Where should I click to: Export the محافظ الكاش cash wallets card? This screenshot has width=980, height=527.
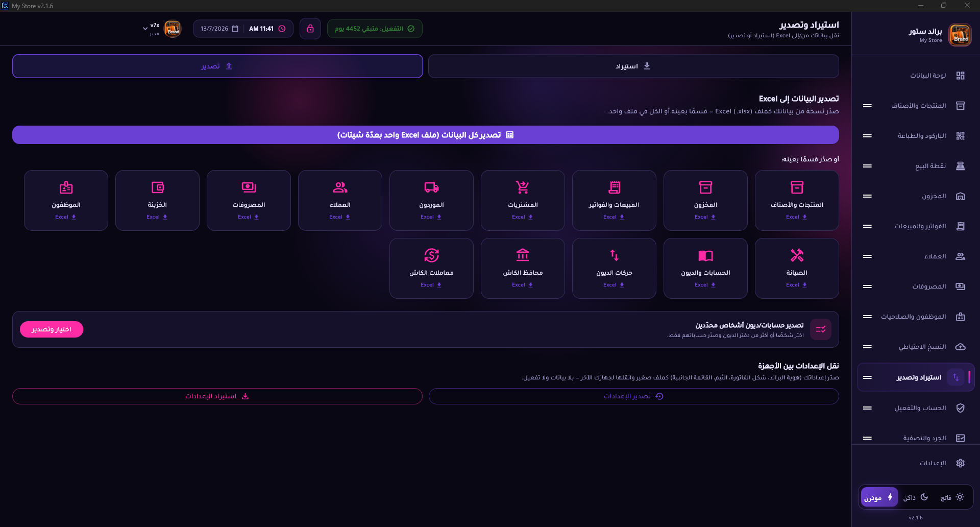click(523, 268)
